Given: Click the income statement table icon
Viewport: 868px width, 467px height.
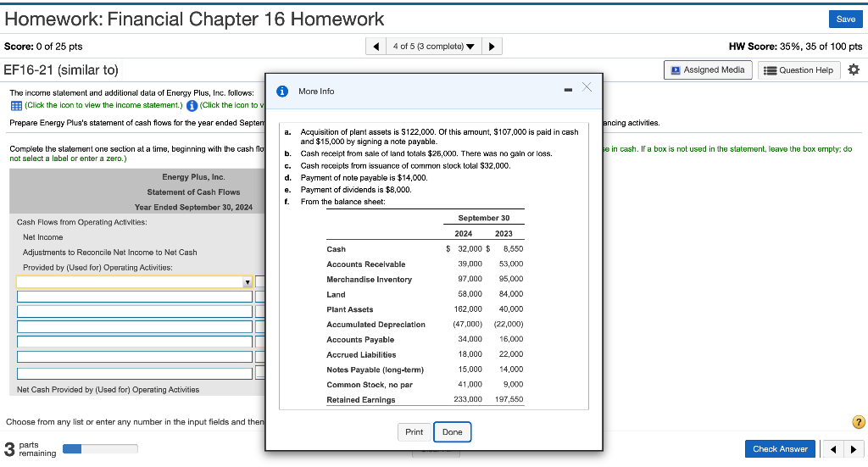Looking at the screenshot, I should [x=16, y=106].
